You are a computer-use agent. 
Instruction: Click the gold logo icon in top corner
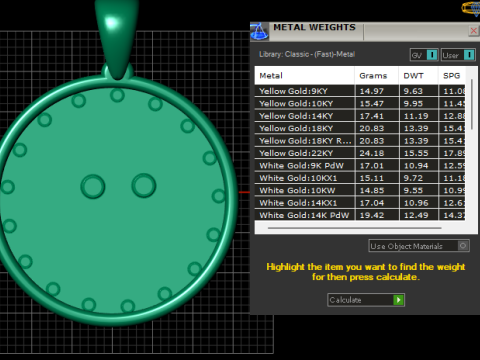pyautogui.click(x=471, y=8)
